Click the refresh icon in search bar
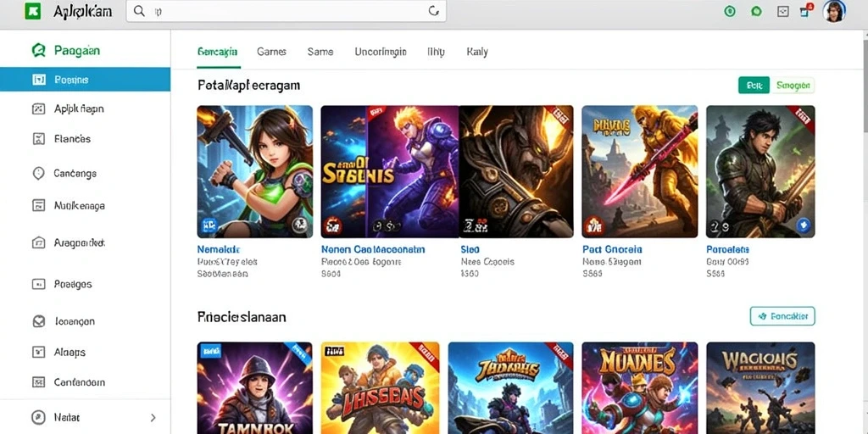 pyautogui.click(x=434, y=11)
